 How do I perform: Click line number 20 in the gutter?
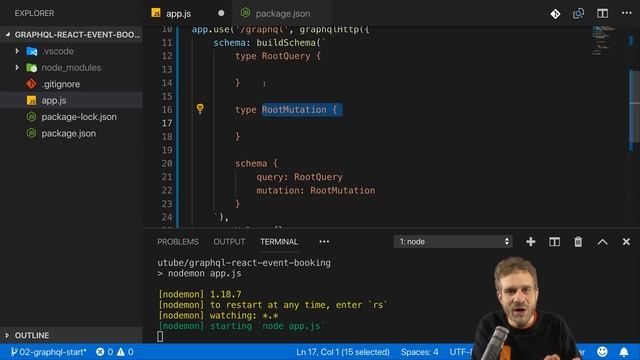pyautogui.click(x=167, y=163)
